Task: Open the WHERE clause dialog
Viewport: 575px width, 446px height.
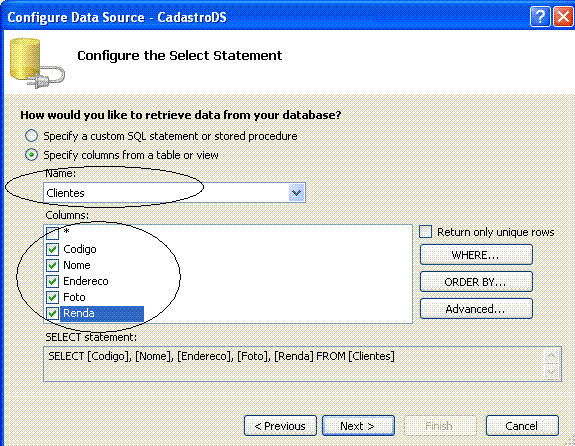Action: (476, 255)
